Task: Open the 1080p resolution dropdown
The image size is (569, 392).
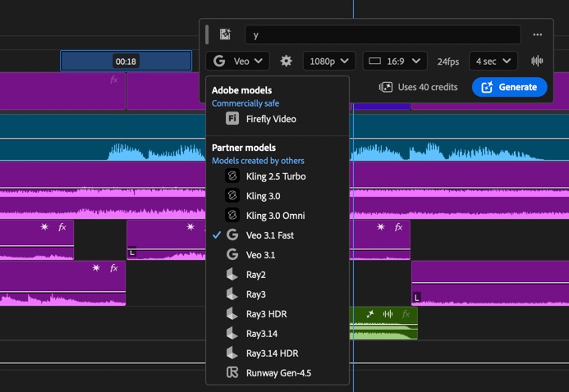Action: (x=328, y=61)
